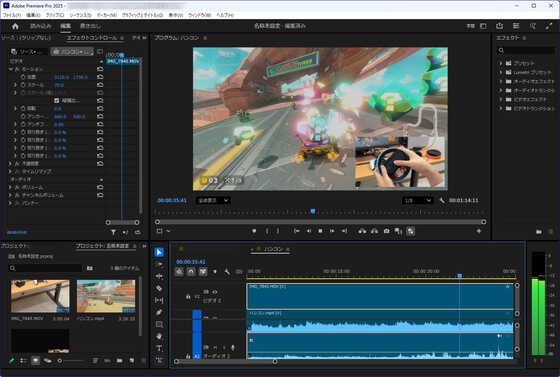Open zoom level dropdown in Program Monitor
The image size is (560, 377).
click(x=213, y=201)
